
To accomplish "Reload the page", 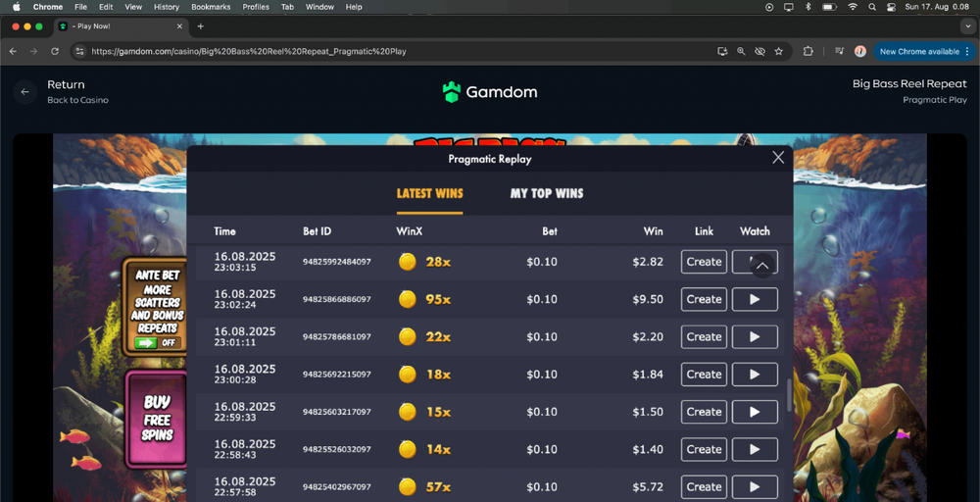I will click(54, 51).
